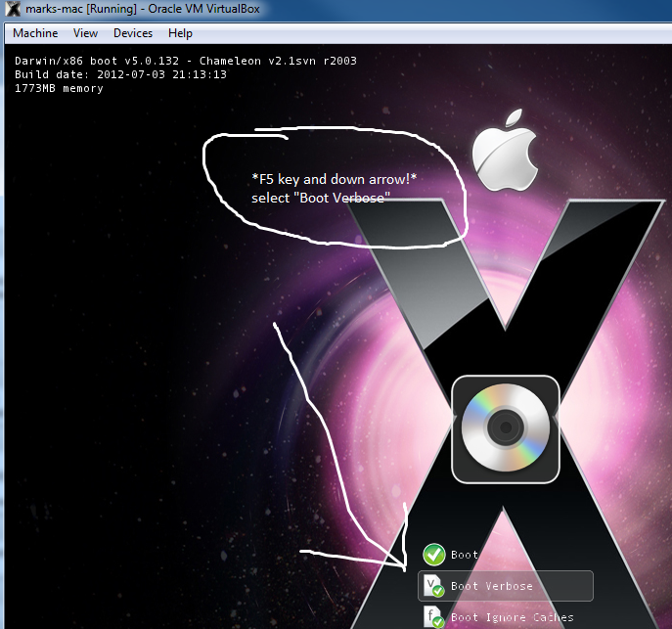Viewport: 672px width, 629px height.
Task: Select the green checkmark Boot icon
Action: [x=433, y=555]
